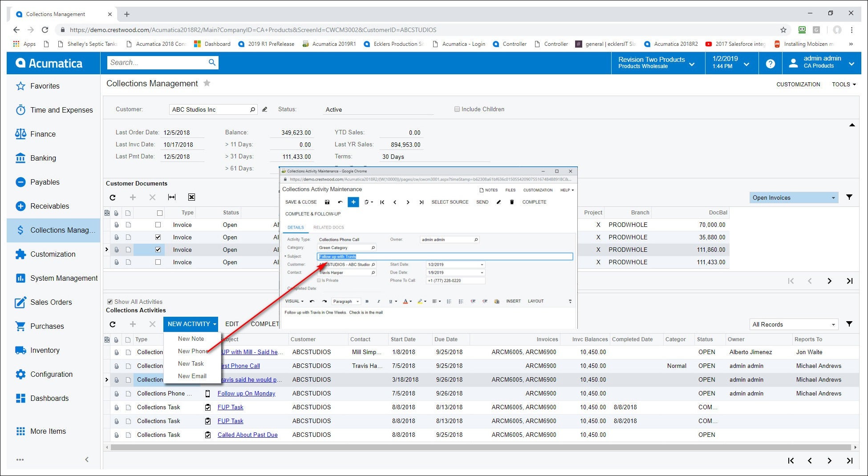
Task: Expand the Revision Two Products company selector
Action: click(x=657, y=63)
